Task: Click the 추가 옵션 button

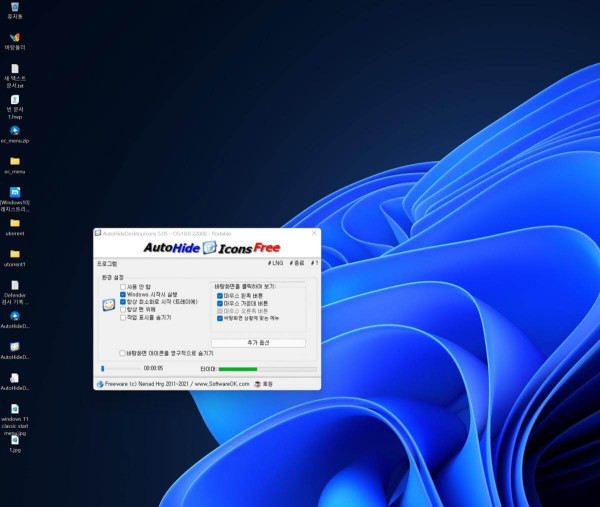Action: click(258, 342)
